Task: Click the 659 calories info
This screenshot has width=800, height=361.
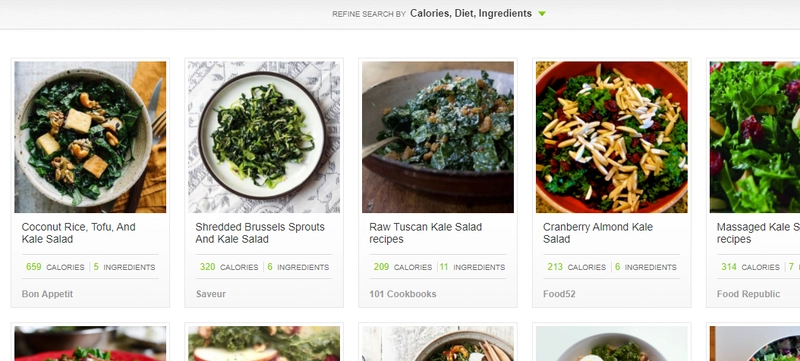Action: coord(55,267)
